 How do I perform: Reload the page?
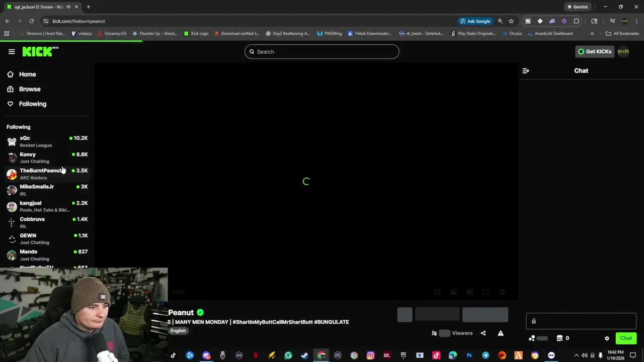31,21
